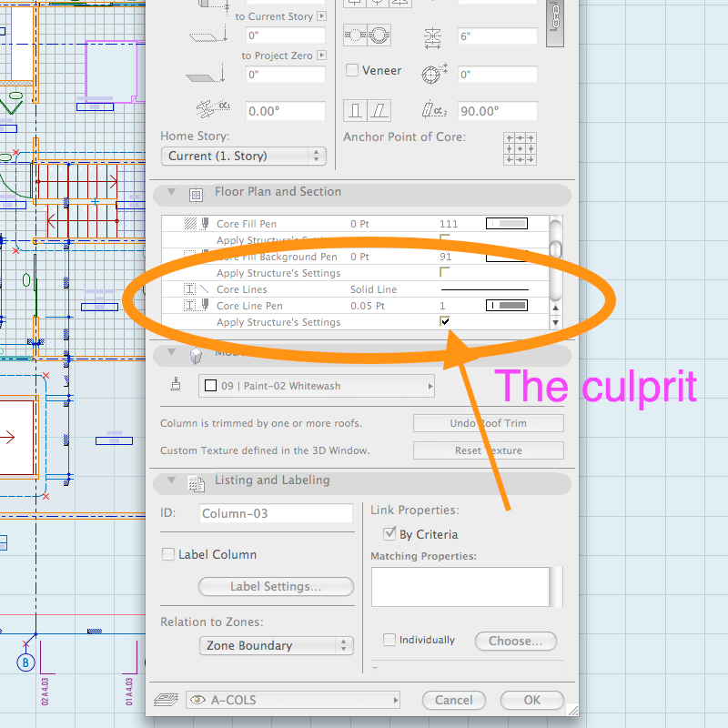Viewport: 728px width, 728px height.
Task: Click the elevation to Project Zero icon
Action: tap(207, 74)
